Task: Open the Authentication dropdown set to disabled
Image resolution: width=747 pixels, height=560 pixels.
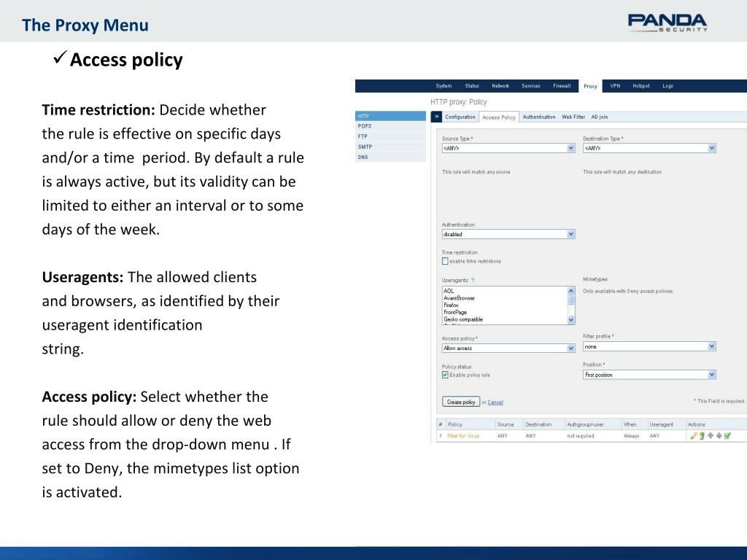Action: (x=508, y=234)
